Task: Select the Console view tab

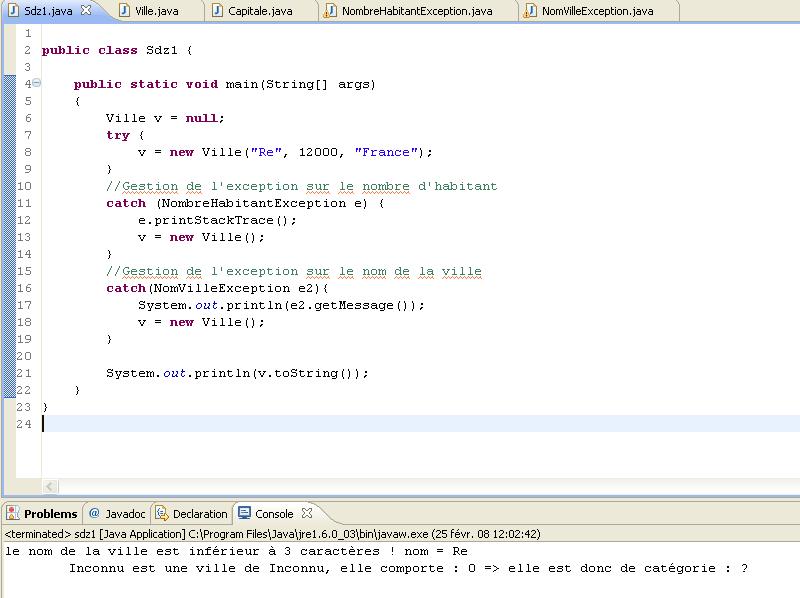Action: (x=274, y=513)
